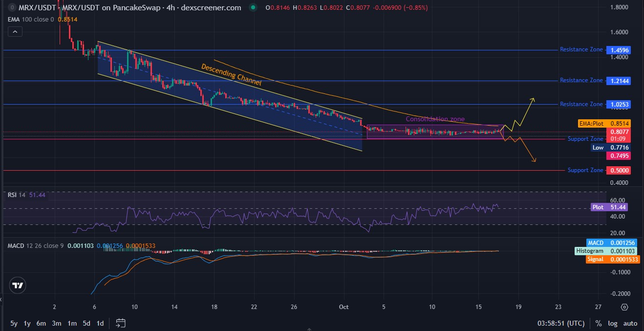The width and height of the screenshot is (644, 331).
Task: Open the go-to-date calendar icon
Action: 121,323
